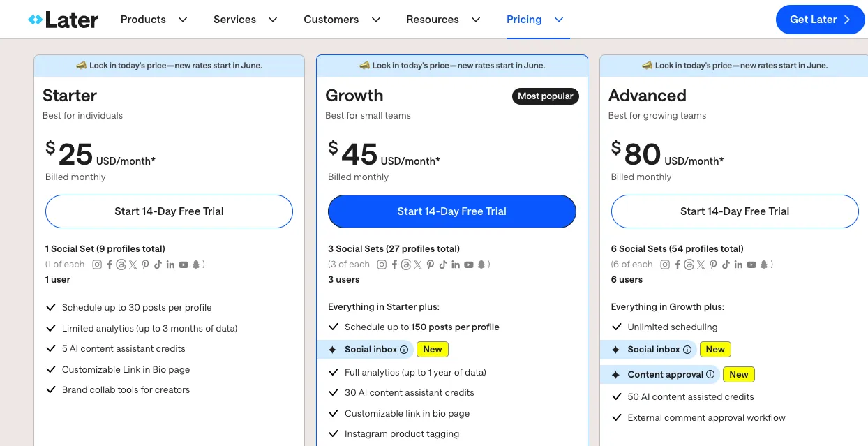Click sparkle icon beside Growth Social inbox

[332, 350]
